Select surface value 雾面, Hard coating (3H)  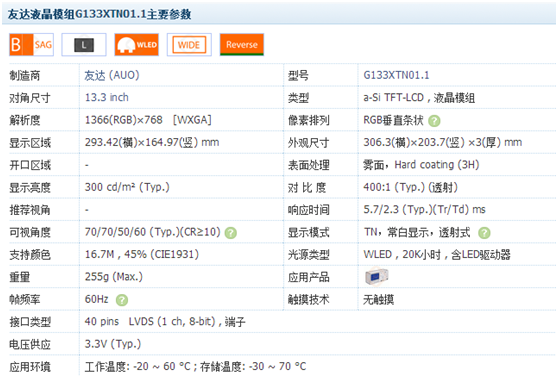421,164
